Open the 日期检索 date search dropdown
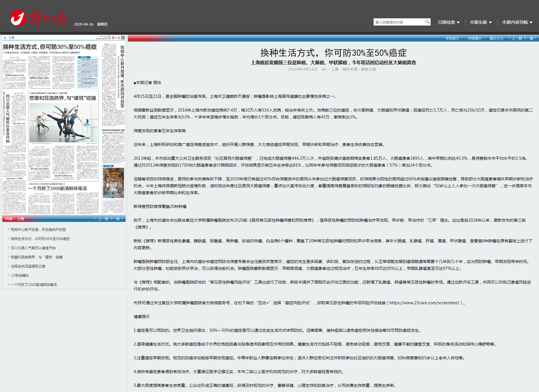Image resolution: width=539 pixels, height=392 pixels. point(449,22)
